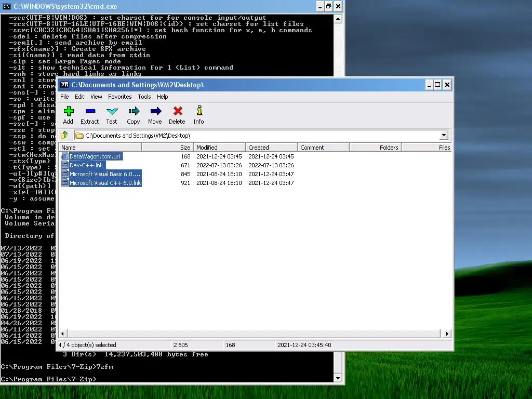Go up one folder level icon

click(x=64, y=136)
